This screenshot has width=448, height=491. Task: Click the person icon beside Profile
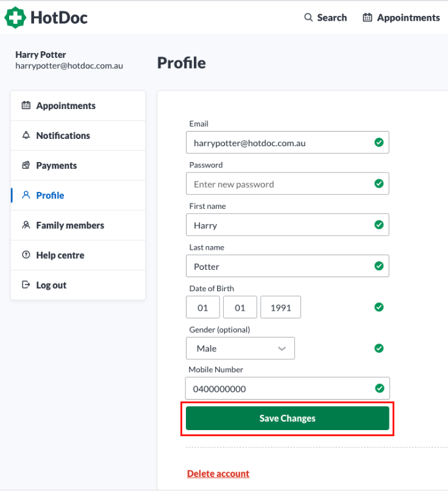[x=26, y=195]
